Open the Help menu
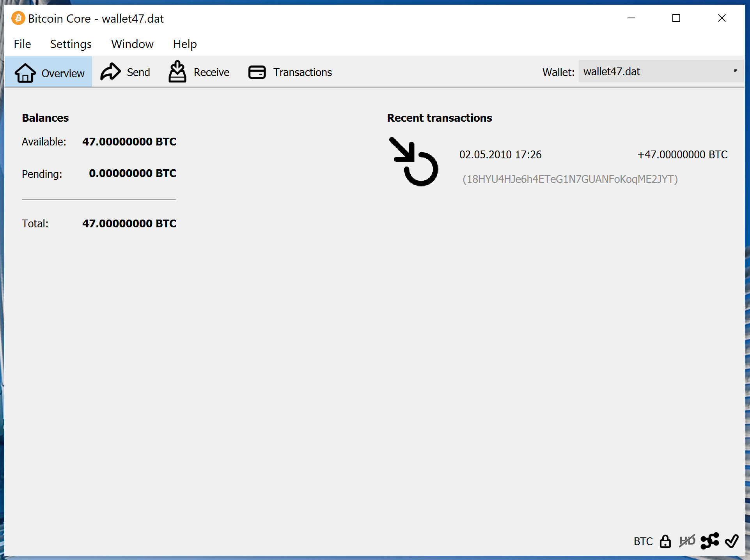Screen dimensions: 750x560 (185, 44)
